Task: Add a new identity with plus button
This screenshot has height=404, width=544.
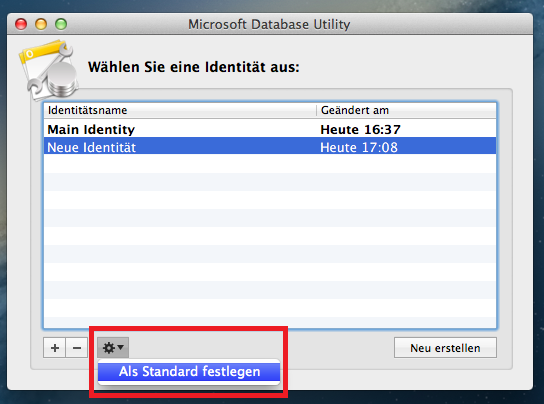Action: click(54, 347)
